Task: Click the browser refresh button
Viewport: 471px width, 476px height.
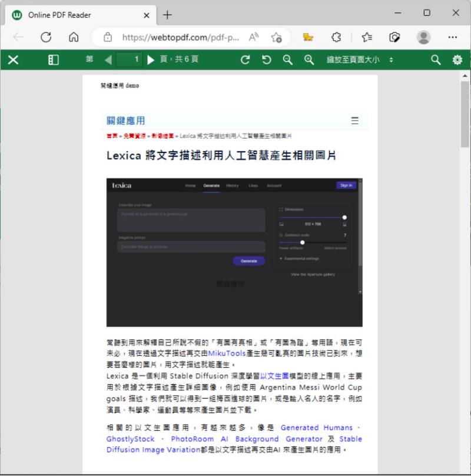Action: pyautogui.click(x=46, y=37)
